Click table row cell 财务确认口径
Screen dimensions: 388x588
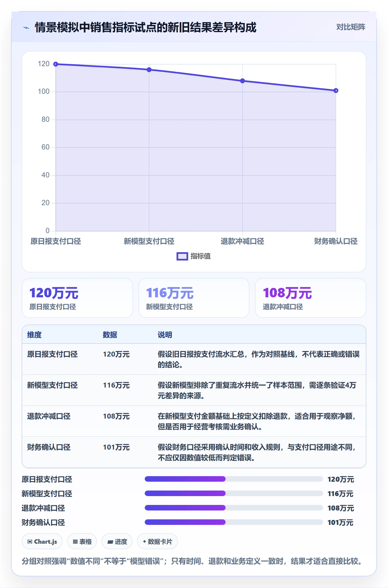pos(49,447)
